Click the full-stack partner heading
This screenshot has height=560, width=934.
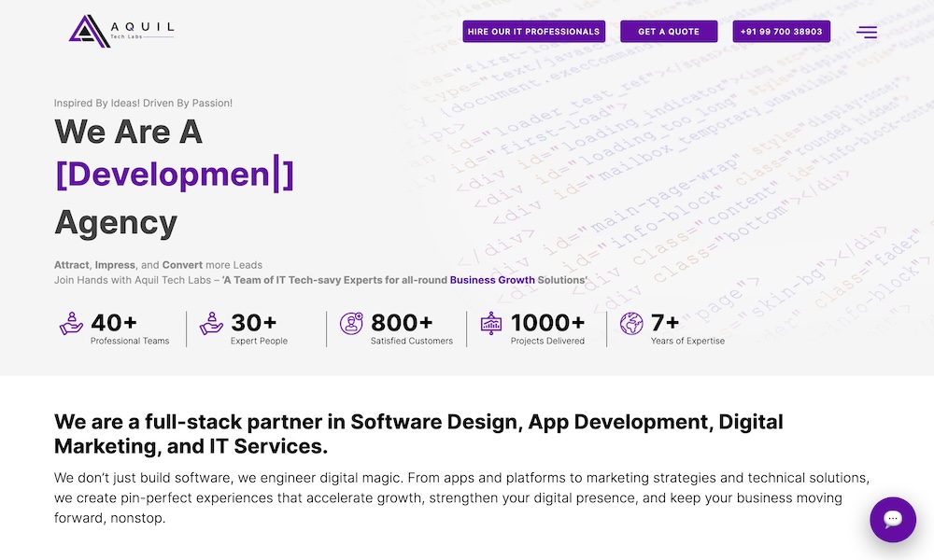pyautogui.click(x=418, y=434)
